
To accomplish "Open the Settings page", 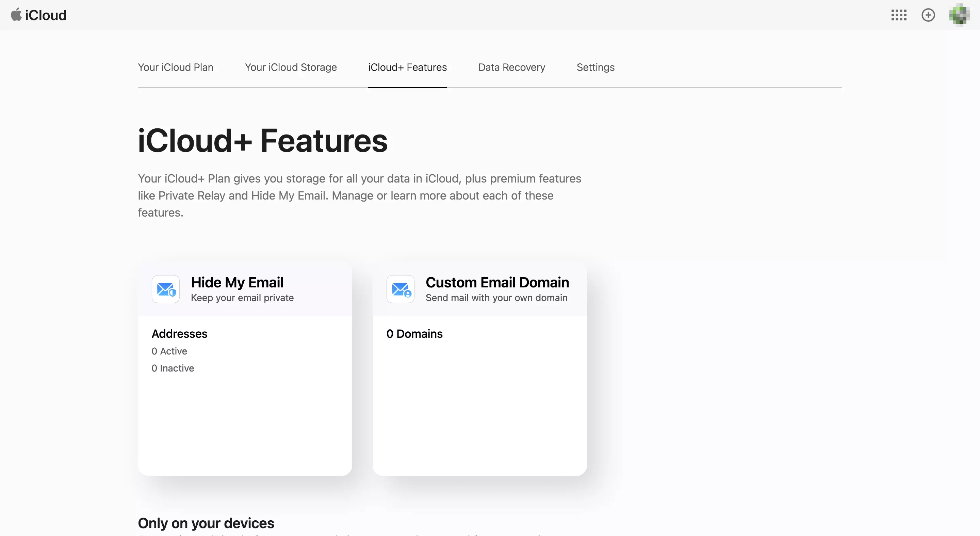I will tap(596, 67).
